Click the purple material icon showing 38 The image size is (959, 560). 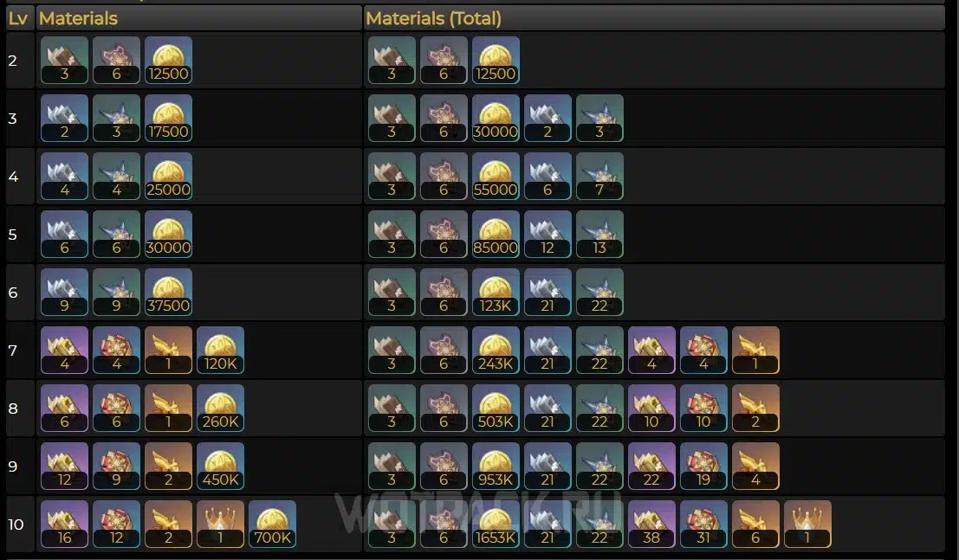[x=651, y=524]
